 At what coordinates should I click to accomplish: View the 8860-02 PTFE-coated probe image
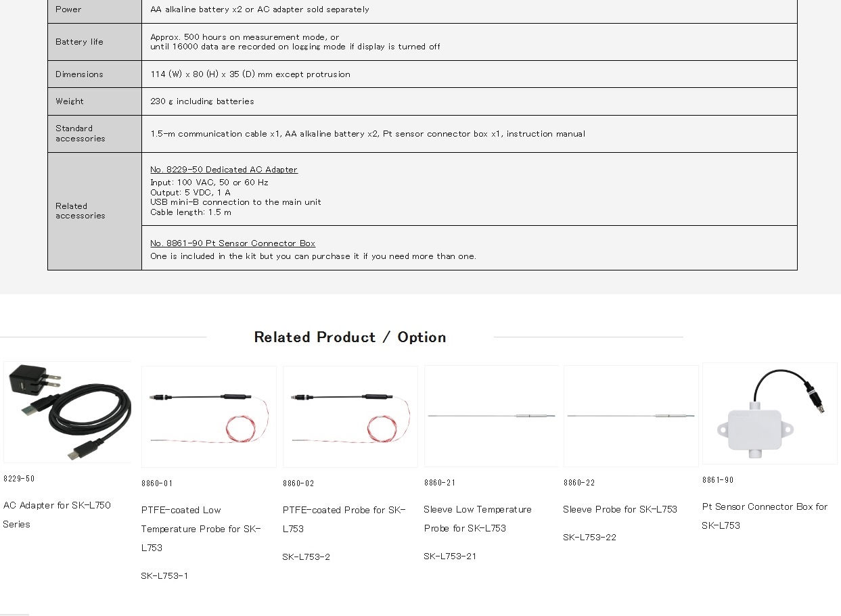[x=350, y=417]
